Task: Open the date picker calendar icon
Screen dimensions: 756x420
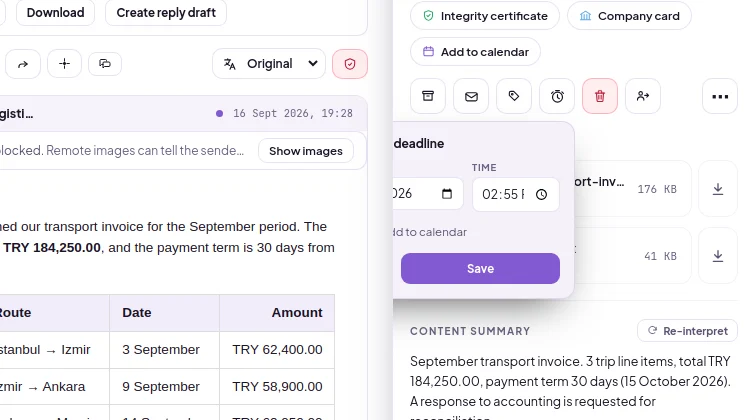Action: pos(447,193)
